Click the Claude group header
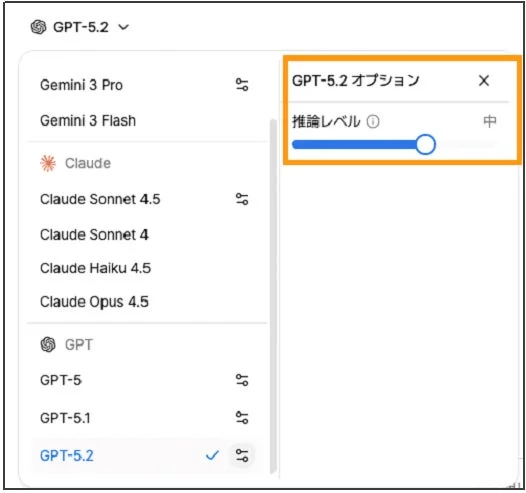Viewport: 526px width, 493px height. 75,163
